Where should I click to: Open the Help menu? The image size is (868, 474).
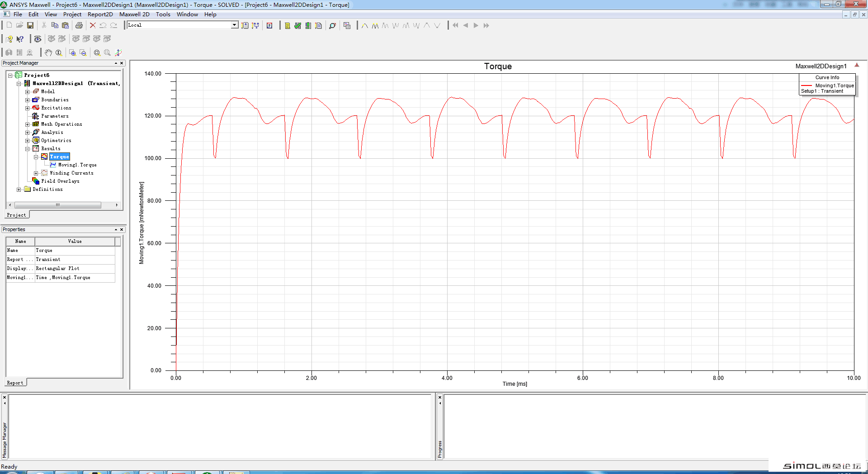click(x=210, y=14)
